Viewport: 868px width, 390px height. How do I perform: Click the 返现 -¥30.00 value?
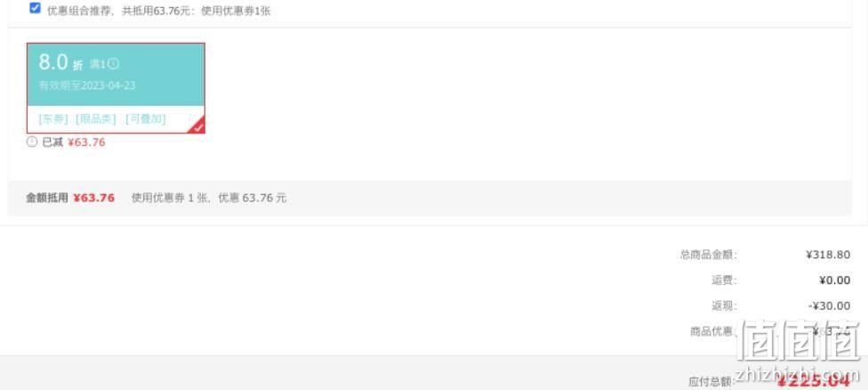point(829,305)
